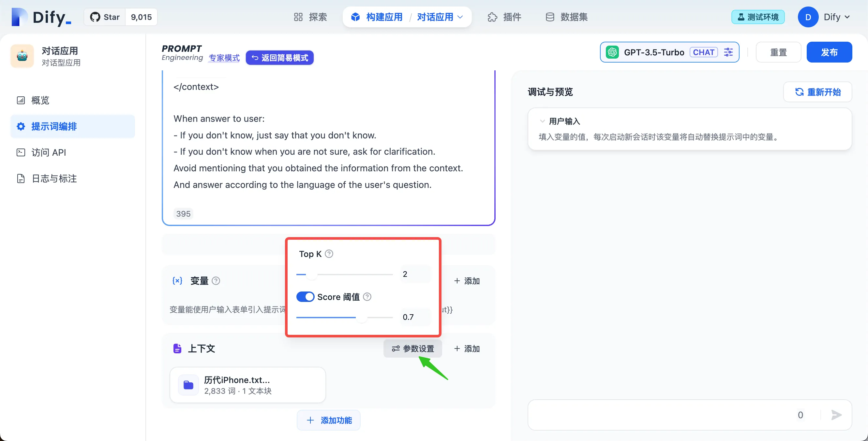
Task: Click the model parameter sliders icon
Action: 728,52
